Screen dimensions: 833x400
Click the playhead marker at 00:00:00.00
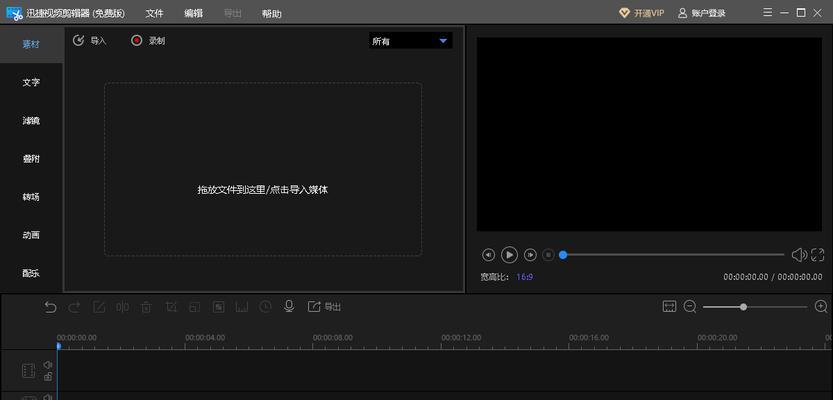click(58, 346)
